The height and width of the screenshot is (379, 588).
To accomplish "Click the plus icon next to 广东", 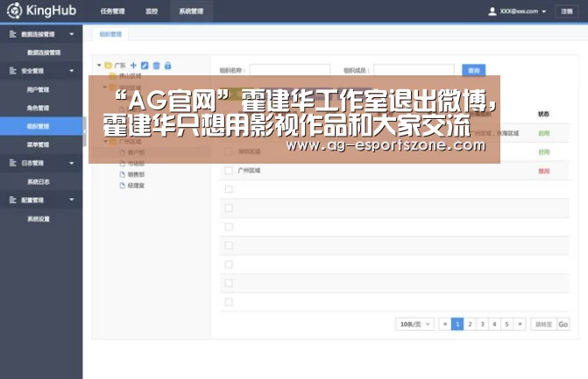I will 133,66.
